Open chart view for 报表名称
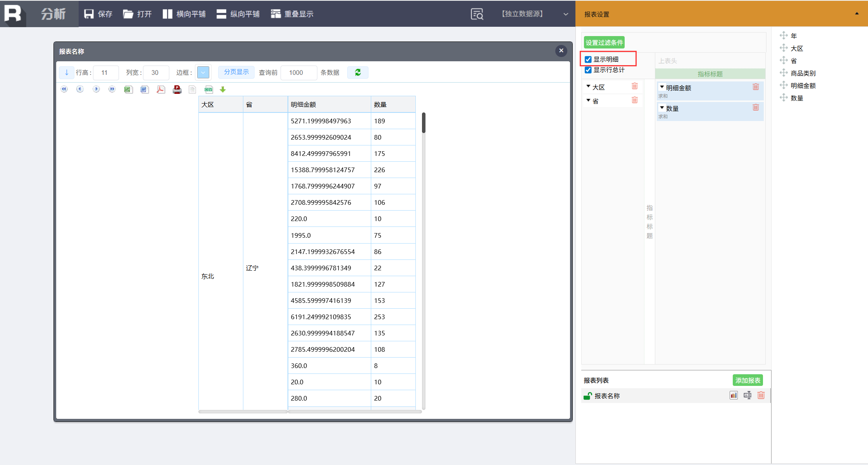 tap(733, 395)
